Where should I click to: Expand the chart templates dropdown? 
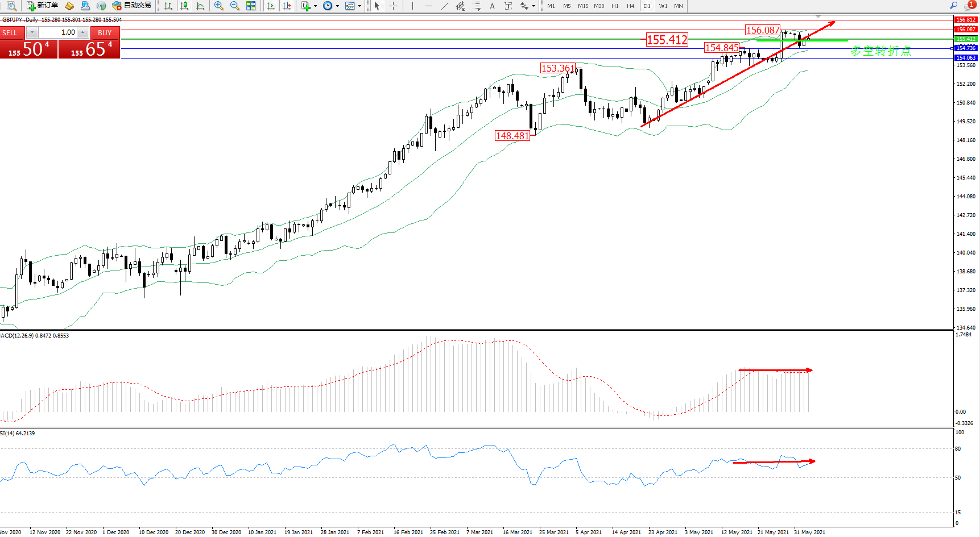(x=359, y=6)
